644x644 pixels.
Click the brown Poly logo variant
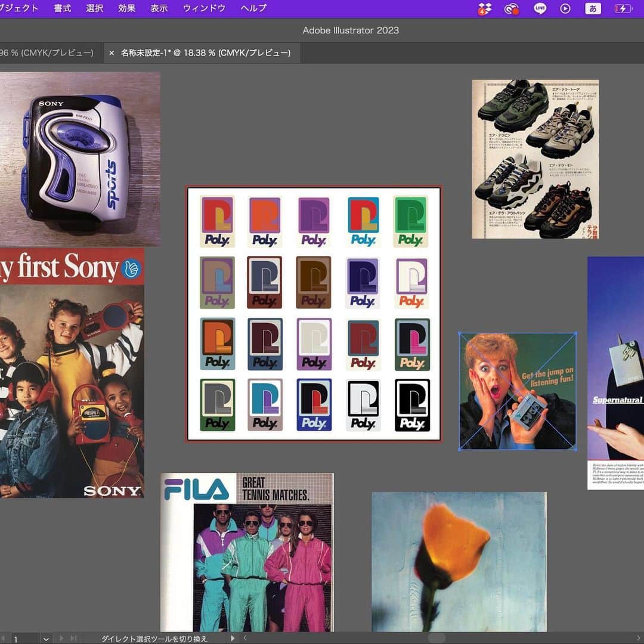click(314, 282)
